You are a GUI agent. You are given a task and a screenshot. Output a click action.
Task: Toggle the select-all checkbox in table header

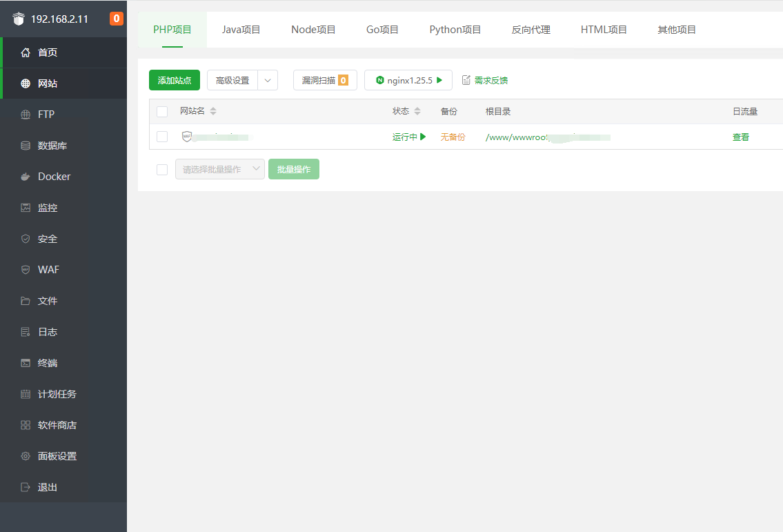tap(162, 112)
